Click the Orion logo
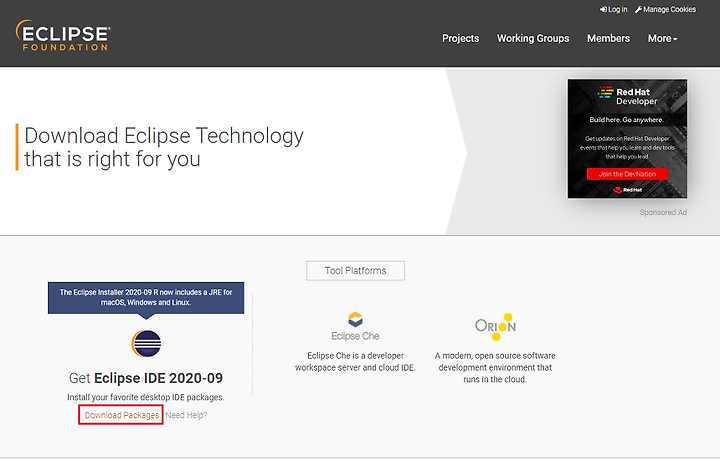The width and height of the screenshot is (720, 461). pos(495,326)
